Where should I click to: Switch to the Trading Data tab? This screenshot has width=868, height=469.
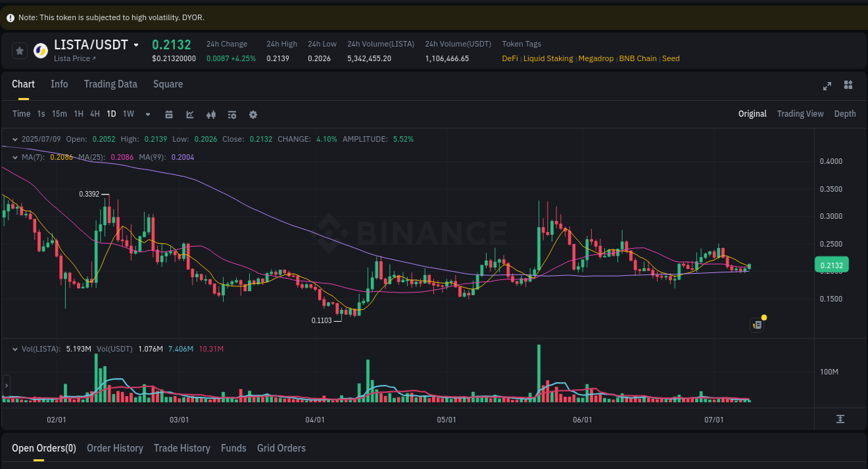click(x=110, y=84)
